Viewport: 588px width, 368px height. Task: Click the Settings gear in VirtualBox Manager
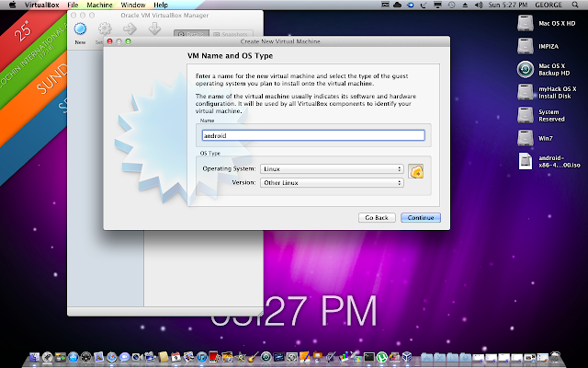pos(105,29)
